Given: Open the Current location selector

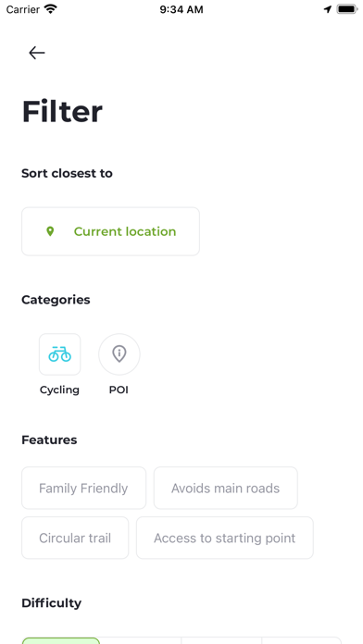Looking at the screenshot, I should pos(110,231).
